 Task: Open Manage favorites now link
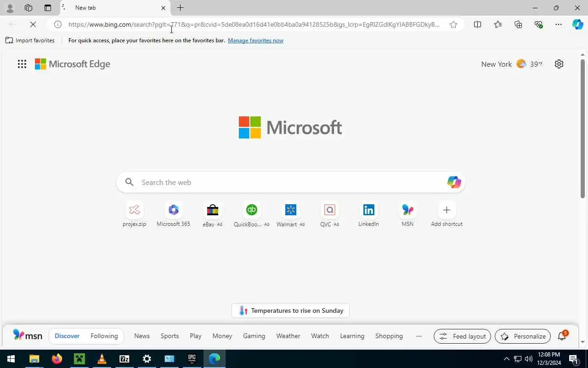[255, 40]
